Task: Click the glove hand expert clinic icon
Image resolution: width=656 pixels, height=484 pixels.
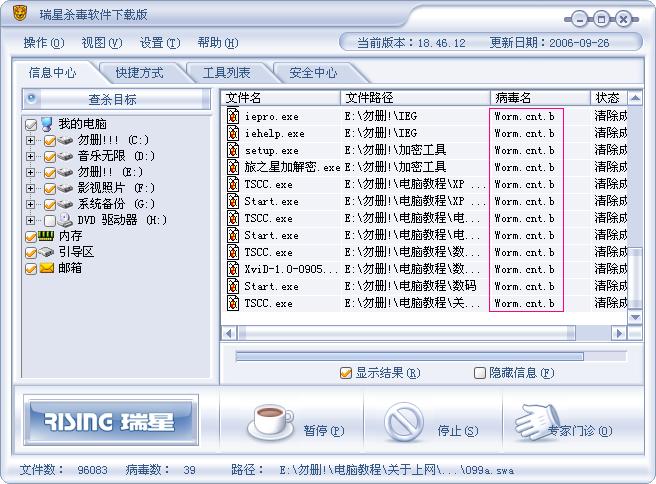Action: pyautogui.click(x=538, y=423)
